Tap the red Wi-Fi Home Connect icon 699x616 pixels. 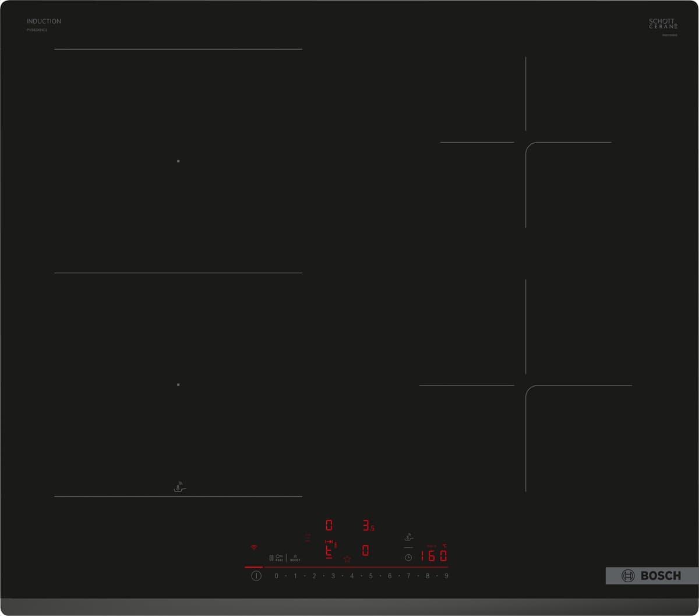coord(253,547)
